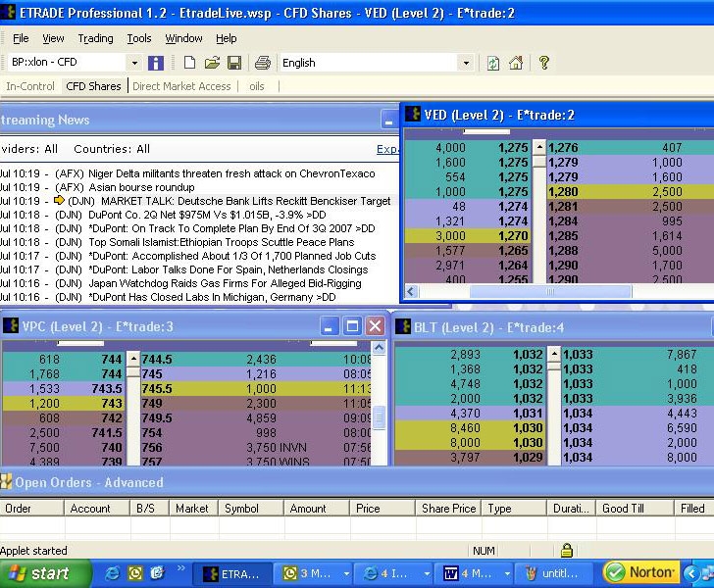Sort orders by Symbol column header
Image resolution: width=714 pixels, height=588 pixels.
click(x=251, y=508)
